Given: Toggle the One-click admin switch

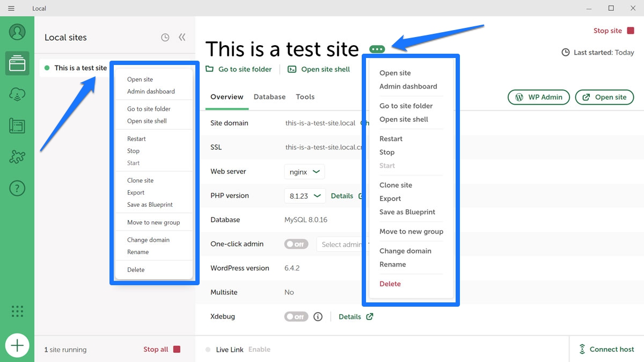Looking at the screenshot, I should [x=296, y=244].
